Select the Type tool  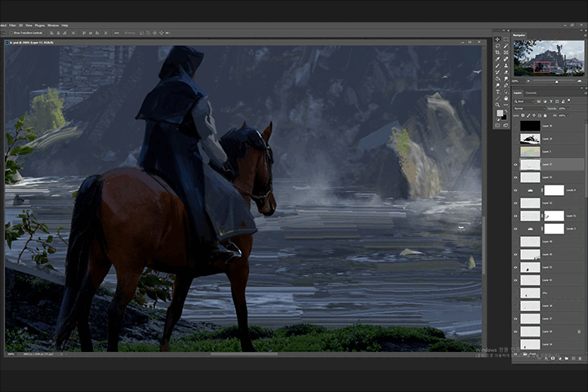click(497, 91)
